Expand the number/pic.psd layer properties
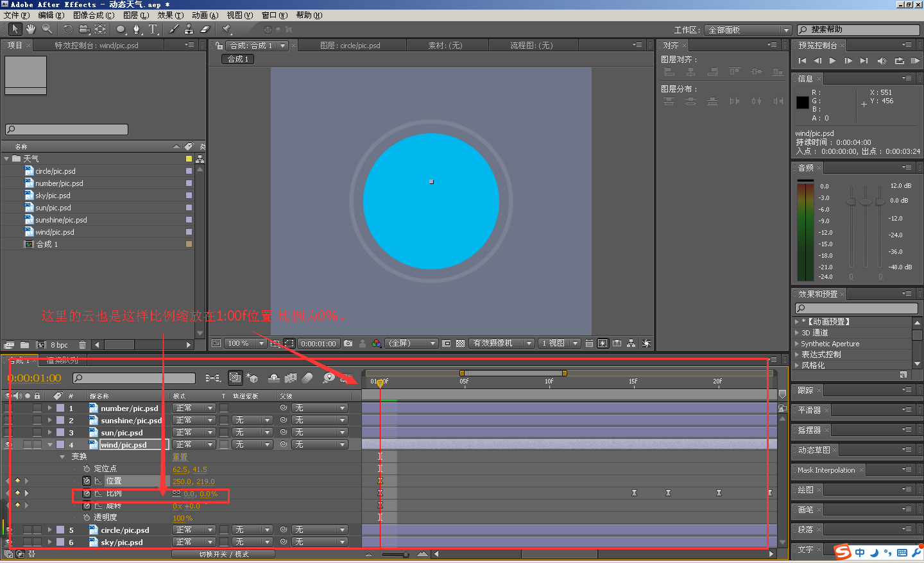 pos(49,408)
